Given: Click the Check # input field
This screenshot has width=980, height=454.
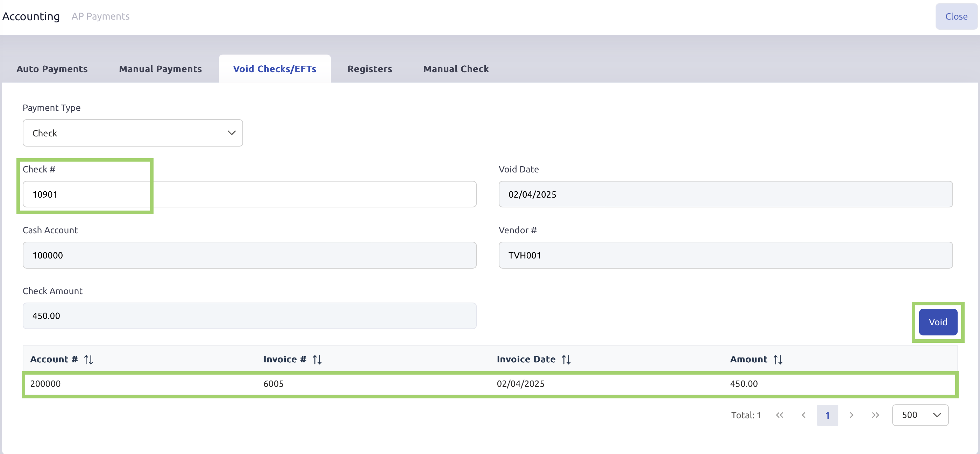Looking at the screenshot, I should [x=249, y=194].
